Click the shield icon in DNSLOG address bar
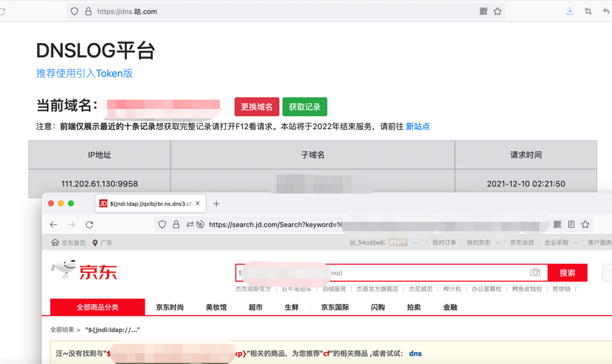 [x=74, y=11]
